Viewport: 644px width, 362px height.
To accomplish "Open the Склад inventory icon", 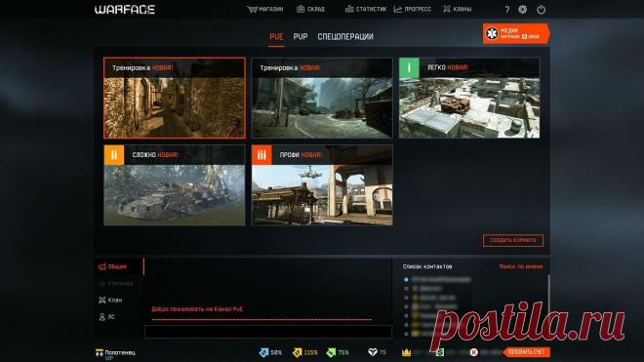I will tap(301, 9).
